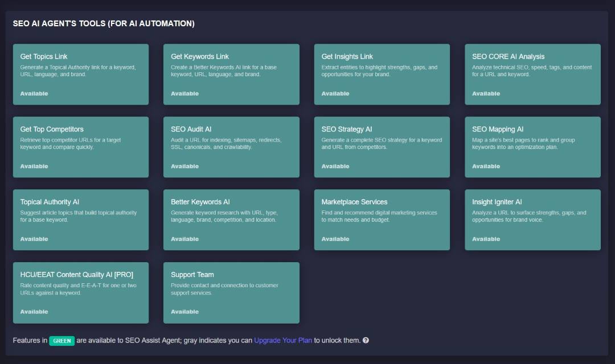Click the 'Provide contact and connection' description
The height and width of the screenshot is (364, 615).
click(x=224, y=289)
